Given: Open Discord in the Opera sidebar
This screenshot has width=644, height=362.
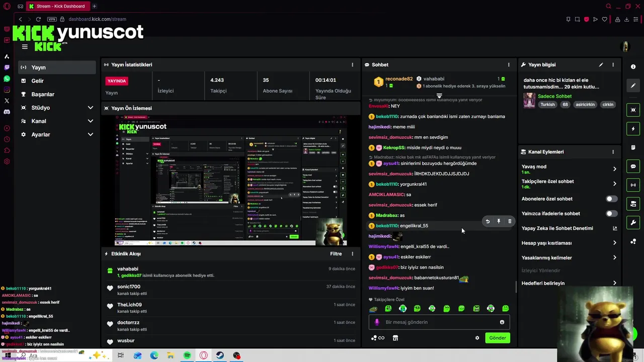Looking at the screenshot, I should 7,112.
